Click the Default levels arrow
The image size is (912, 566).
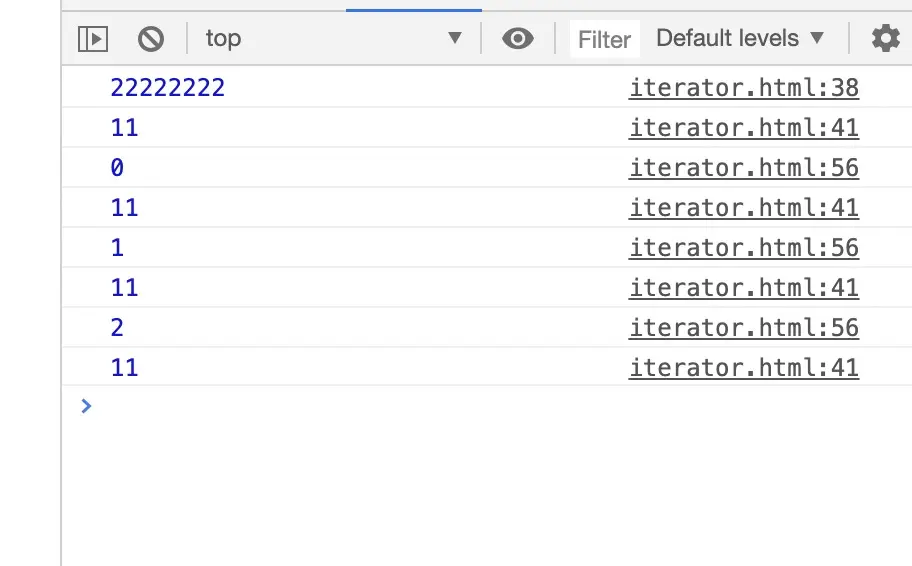tap(817, 38)
